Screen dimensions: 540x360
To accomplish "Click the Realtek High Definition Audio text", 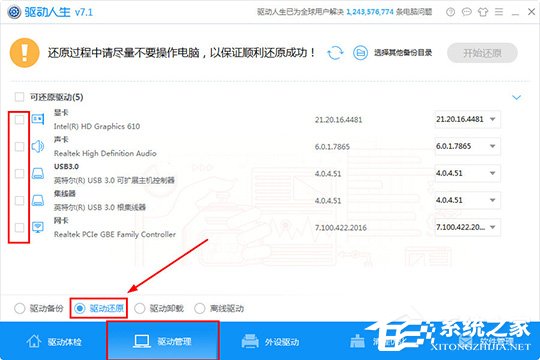I will 105,153.
